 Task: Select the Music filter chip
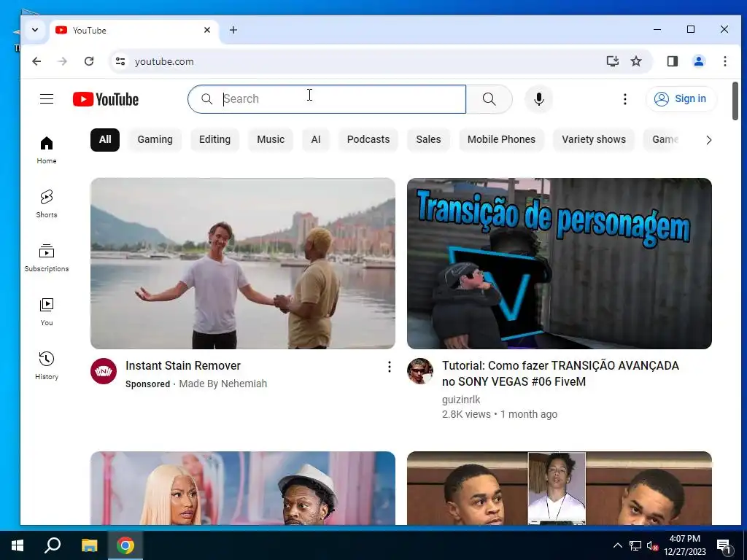(271, 139)
